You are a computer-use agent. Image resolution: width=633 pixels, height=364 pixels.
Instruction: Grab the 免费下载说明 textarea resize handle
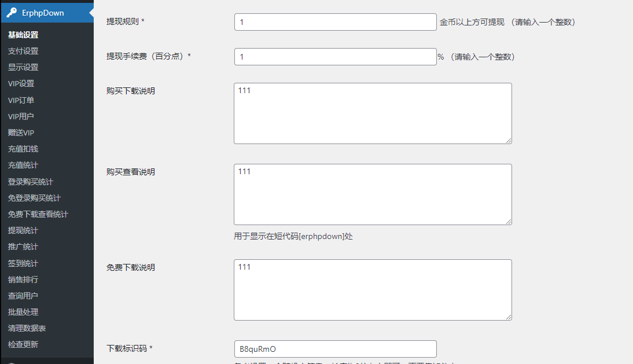(x=509, y=317)
